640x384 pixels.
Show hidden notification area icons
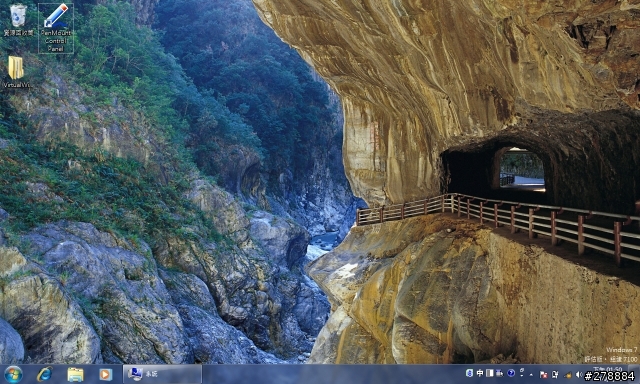click(x=531, y=374)
